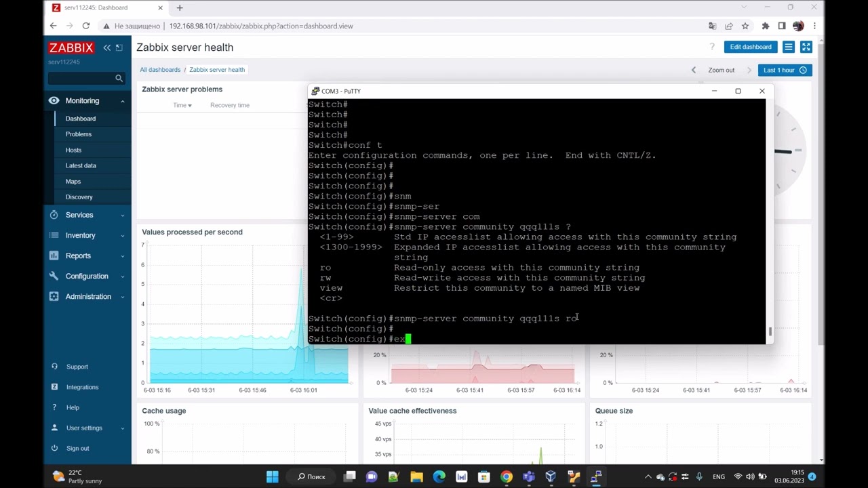This screenshot has height=488, width=868.
Task: Open the Last 1 hour time selector
Action: pyautogui.click(x=785, y=70)
